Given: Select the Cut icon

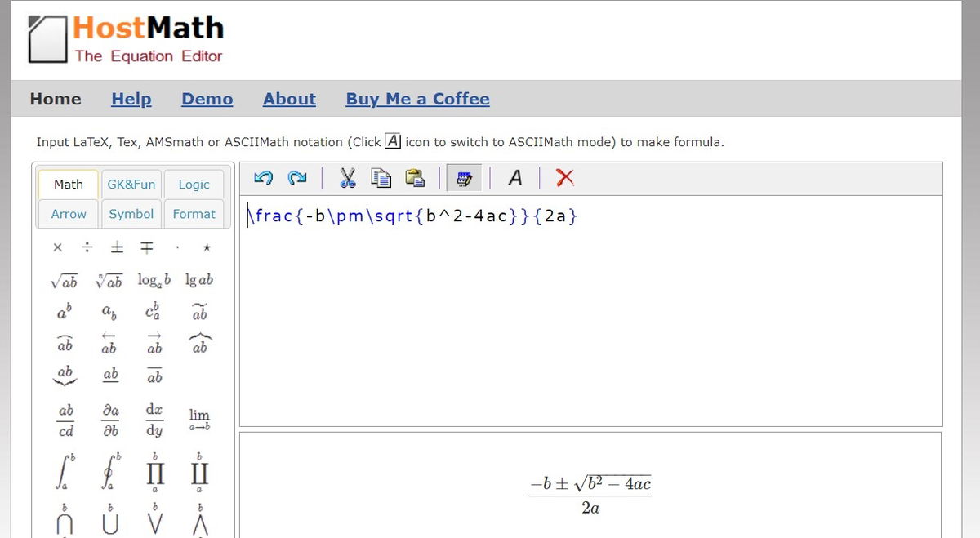Looking at the screenshot, I should [x=347, y=177].
